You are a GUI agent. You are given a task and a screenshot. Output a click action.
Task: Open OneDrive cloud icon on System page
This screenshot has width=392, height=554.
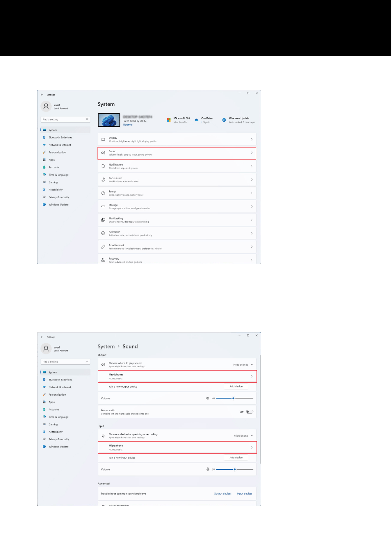pos(196,120)
